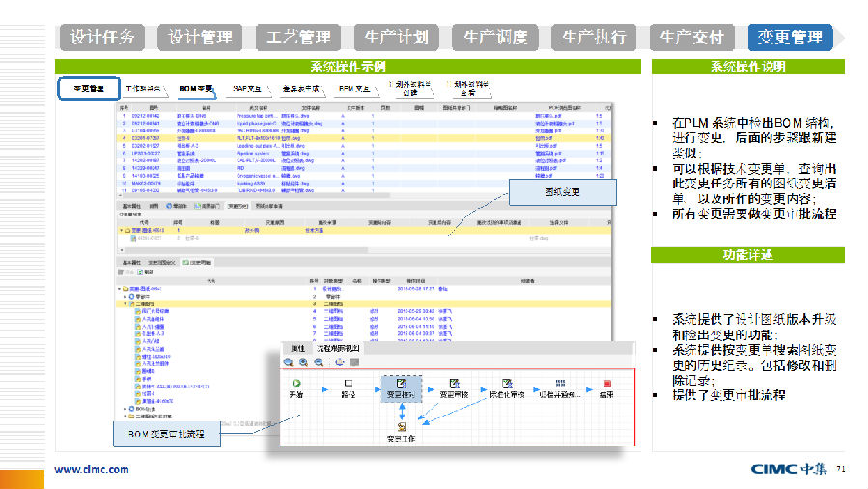This screenshot has width=868, height=489.
Task: Open the BOM变更 sub-tab
Action: [x=196, y=88]
